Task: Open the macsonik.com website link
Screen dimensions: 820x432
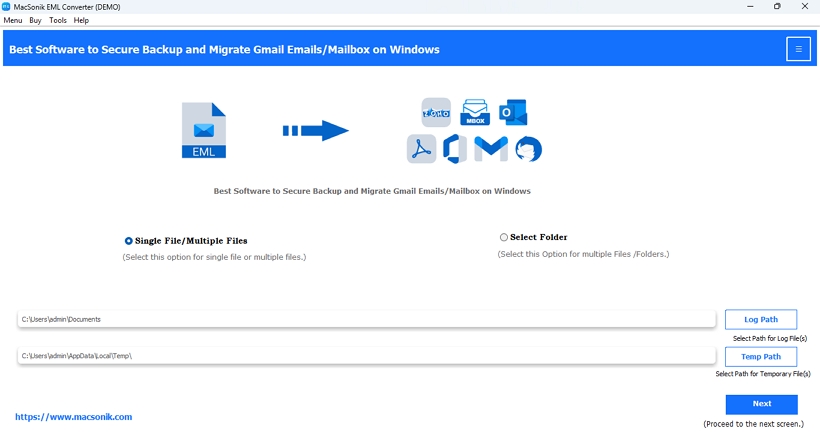Action: point(74,417)
